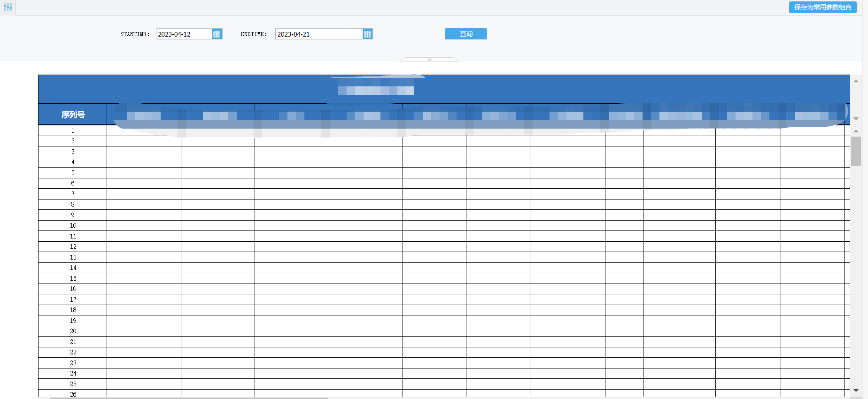Select sequence number 5 cell

73,173
